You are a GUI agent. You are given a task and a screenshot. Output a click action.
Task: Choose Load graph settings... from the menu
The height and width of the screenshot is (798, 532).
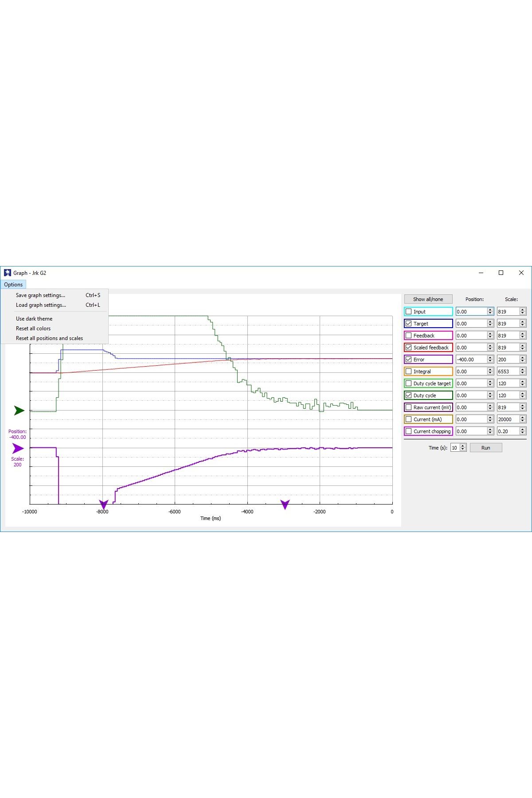click(55, 305)
